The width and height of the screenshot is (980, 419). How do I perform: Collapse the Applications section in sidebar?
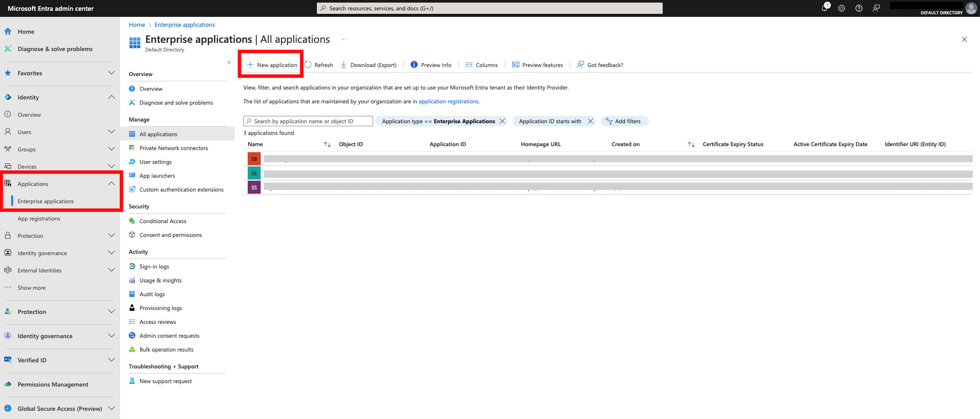(111, 183)
